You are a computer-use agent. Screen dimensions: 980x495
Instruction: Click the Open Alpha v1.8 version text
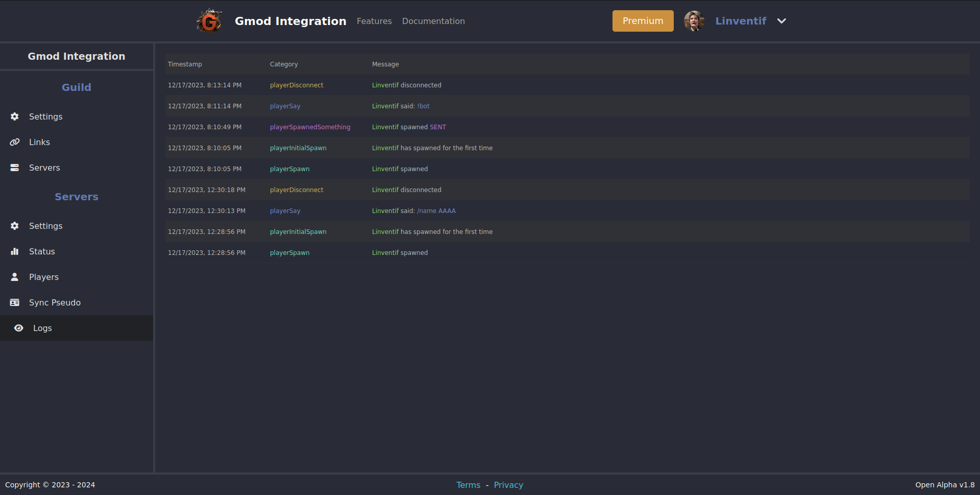point(945,485)
